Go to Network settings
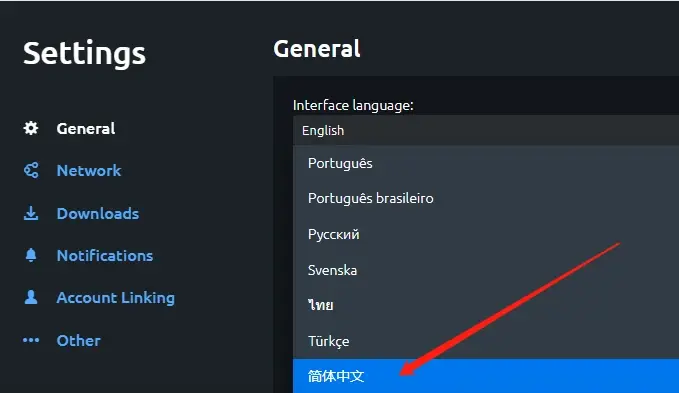 click(89, 171)
